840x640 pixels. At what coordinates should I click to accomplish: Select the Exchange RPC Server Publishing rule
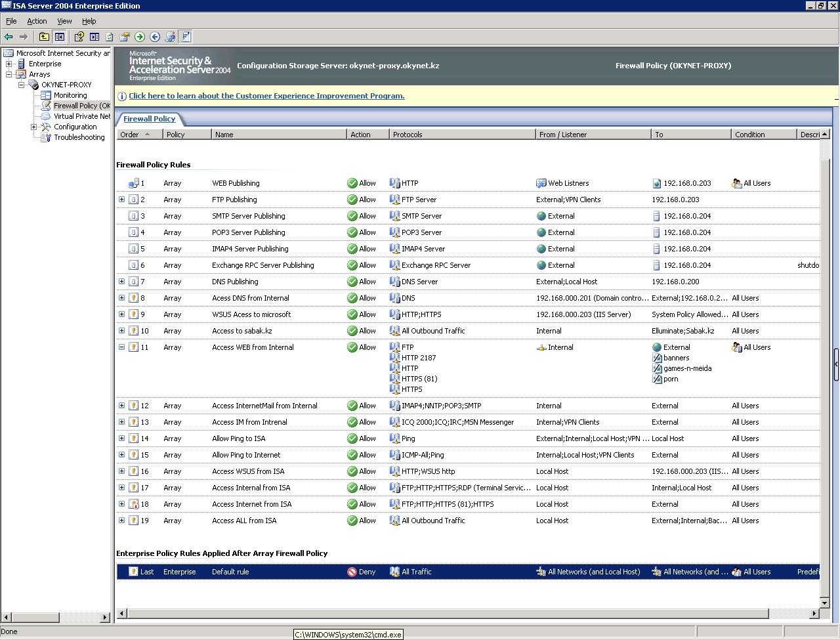coord(468,265)
